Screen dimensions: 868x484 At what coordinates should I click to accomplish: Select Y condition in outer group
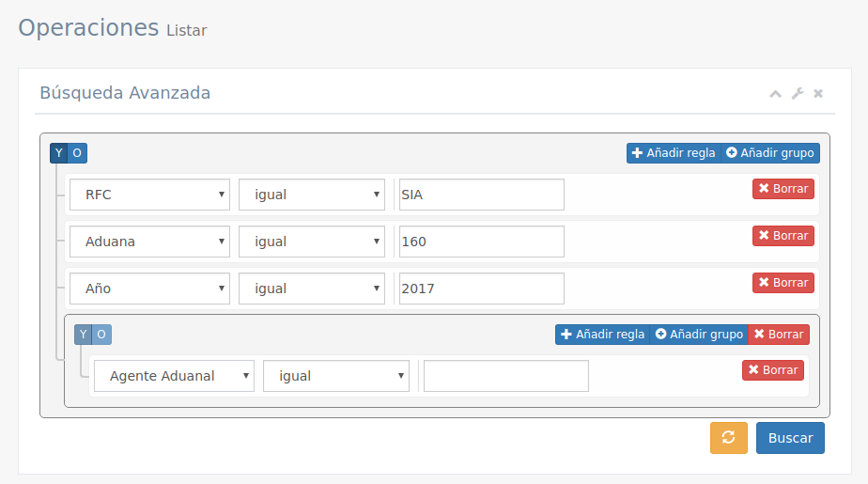tap(59, 153)
